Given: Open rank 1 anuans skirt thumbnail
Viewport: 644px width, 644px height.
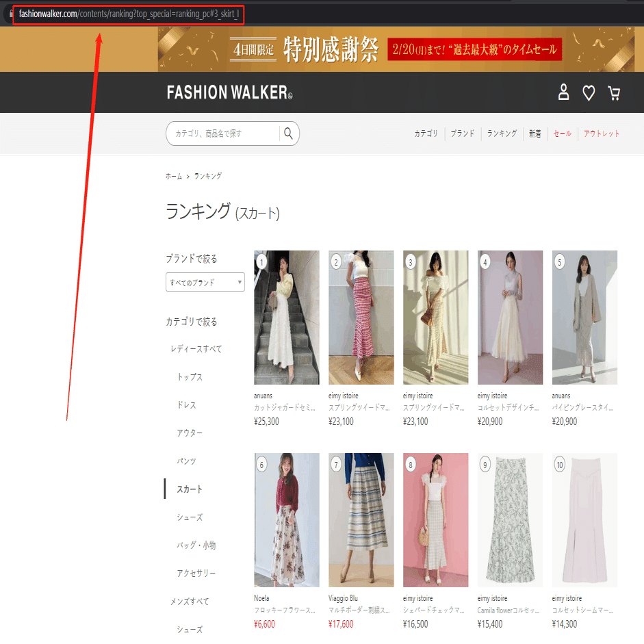Looking at the screenshot, I should click(x=287, y=318).
